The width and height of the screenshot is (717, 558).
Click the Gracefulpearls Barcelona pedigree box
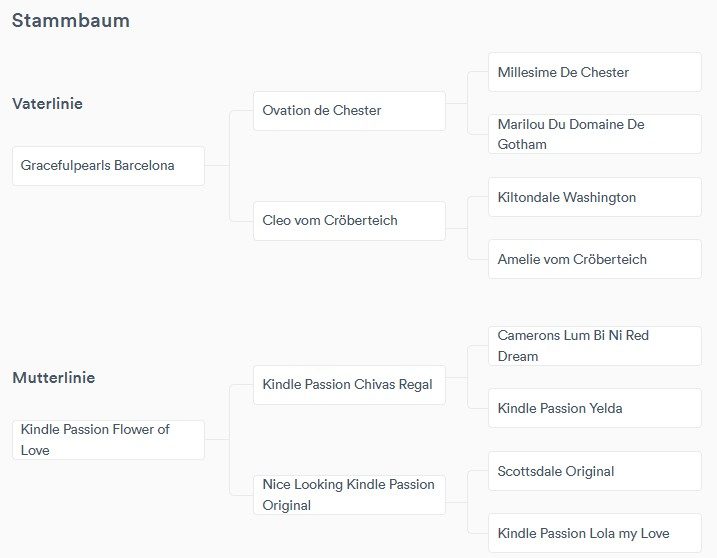pyautogui.click(x=108, y=166)
